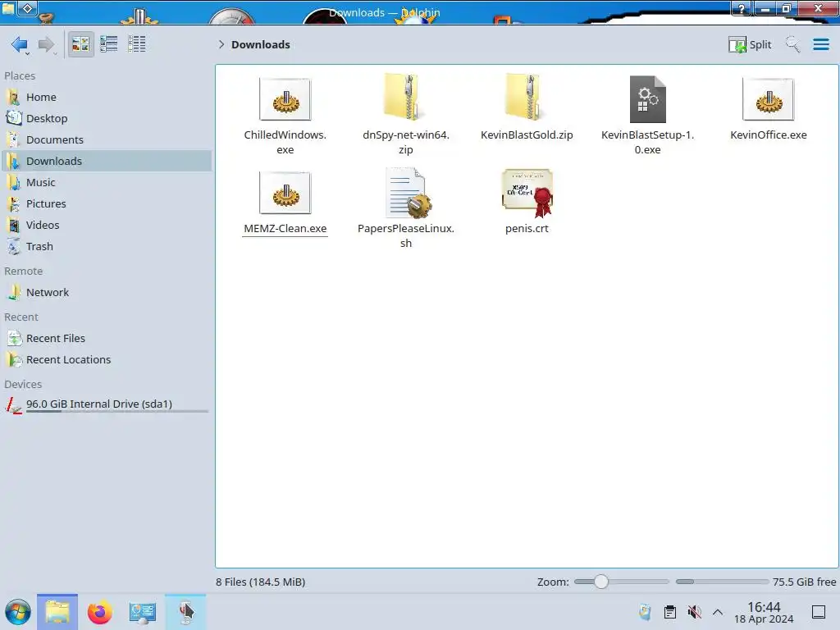This screenshot has height=630, width=840.
Task: Click the MEMZ-Clean.exe file name
Action: (x=285, y=229)
